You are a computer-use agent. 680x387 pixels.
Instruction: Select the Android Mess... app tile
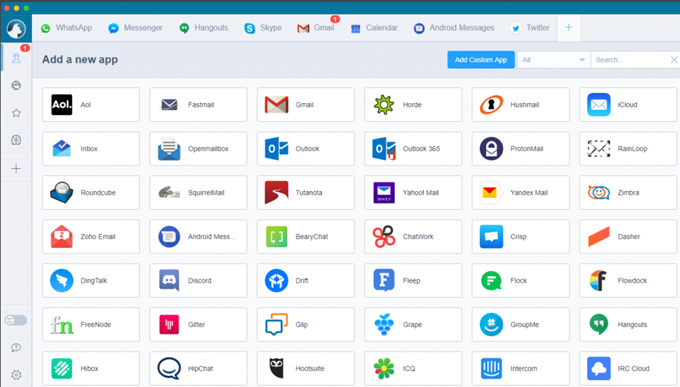click(x=198, y=236)
